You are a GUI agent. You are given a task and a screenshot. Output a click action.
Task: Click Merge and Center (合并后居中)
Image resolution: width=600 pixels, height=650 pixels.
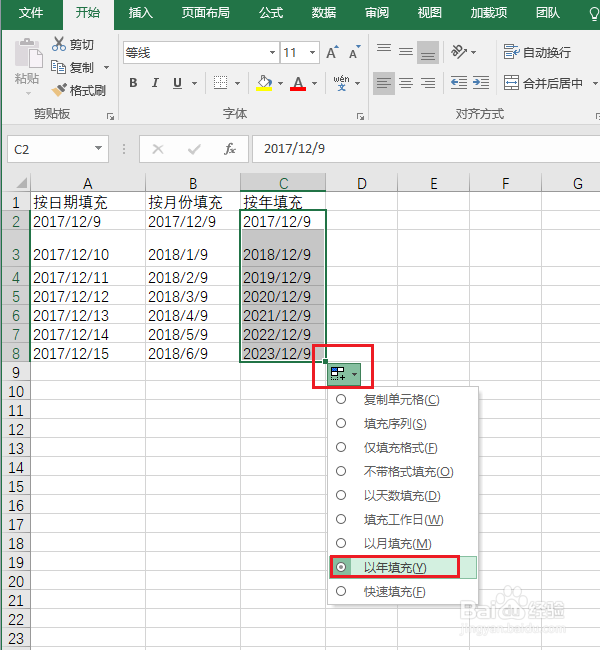pyautogui.click(x=543, y=83)
